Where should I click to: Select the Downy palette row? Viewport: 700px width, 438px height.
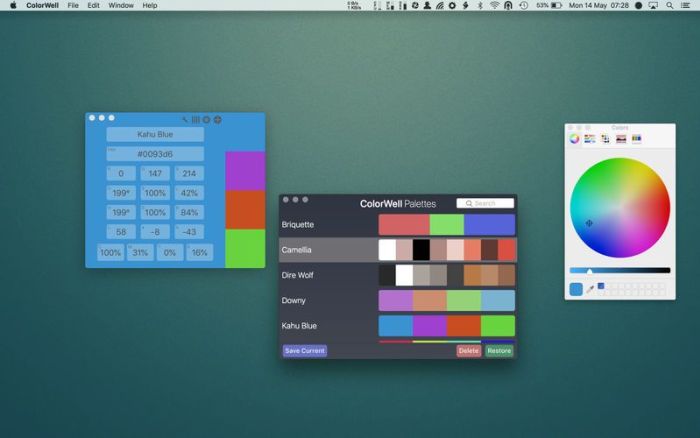point(398,300)
